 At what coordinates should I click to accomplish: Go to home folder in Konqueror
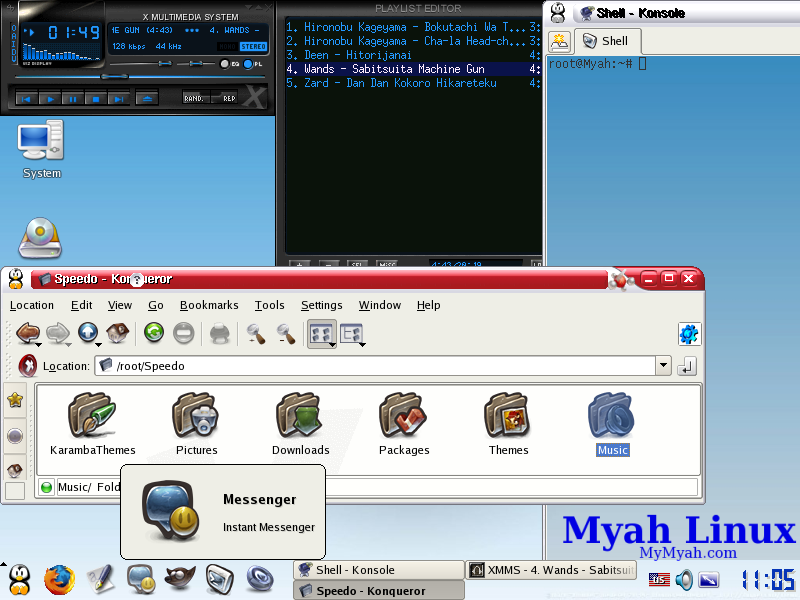[x=117, y=333]
